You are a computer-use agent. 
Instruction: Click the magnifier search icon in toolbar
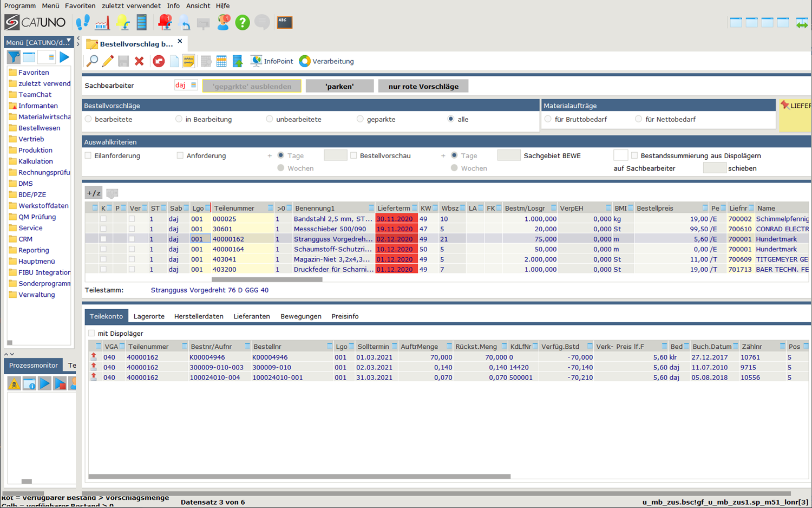tap(93, 61)
